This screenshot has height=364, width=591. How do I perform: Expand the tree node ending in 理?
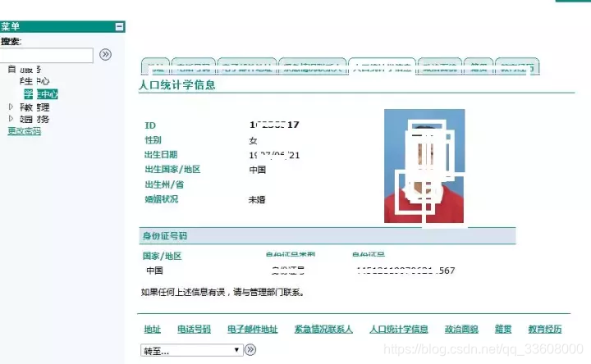[x=11, y=107]
